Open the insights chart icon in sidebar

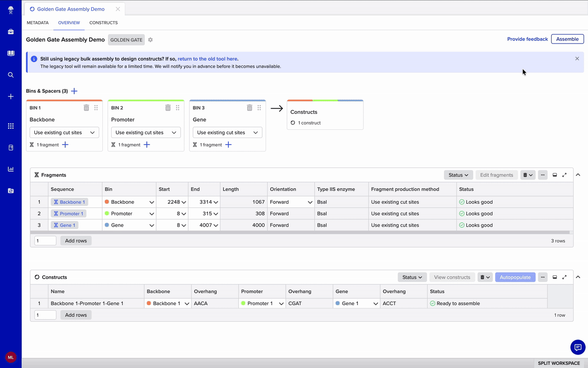[10, 169]
